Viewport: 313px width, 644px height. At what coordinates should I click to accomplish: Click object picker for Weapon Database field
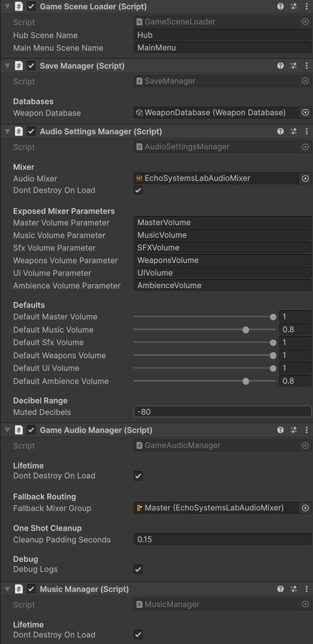pos(305,112)
